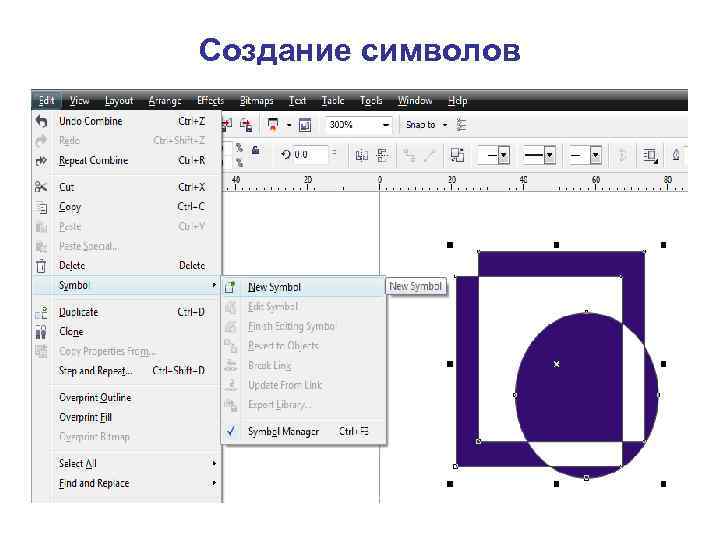Click the Mirror horizontally icon

[362, 156]
